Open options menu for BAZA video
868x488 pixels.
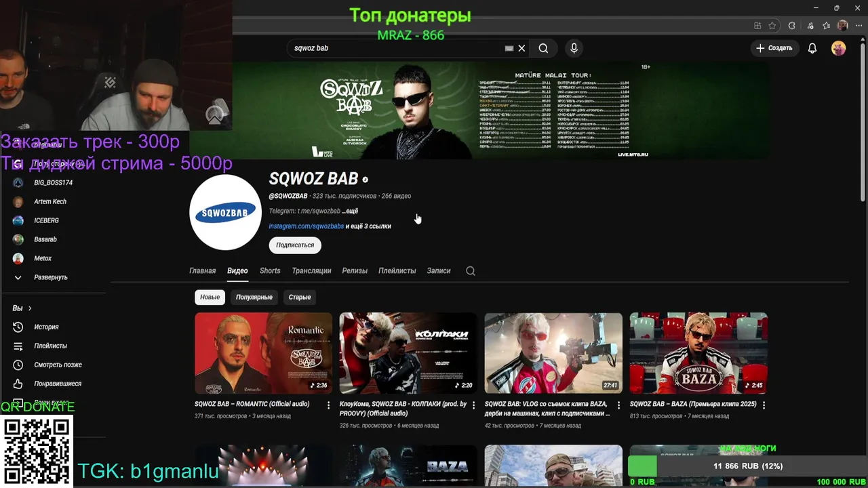pyautogui.click(x=764, y=405)
